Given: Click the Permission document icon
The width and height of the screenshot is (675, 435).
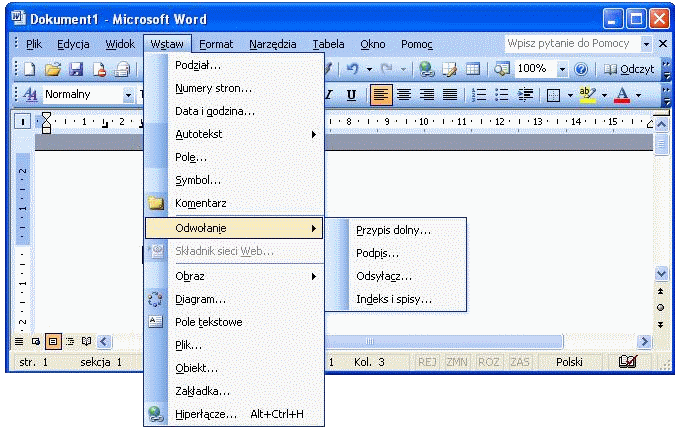Looking at the screenshot, I should tap(99, 69).
